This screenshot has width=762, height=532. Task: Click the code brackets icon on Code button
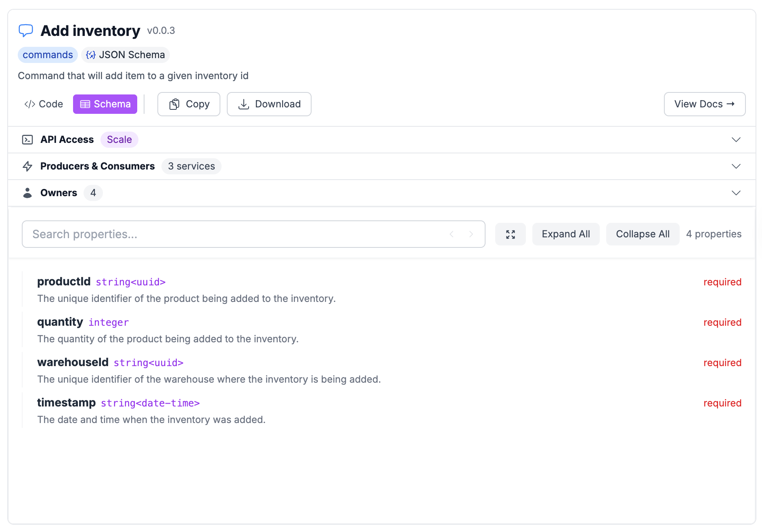coord(29,104)
